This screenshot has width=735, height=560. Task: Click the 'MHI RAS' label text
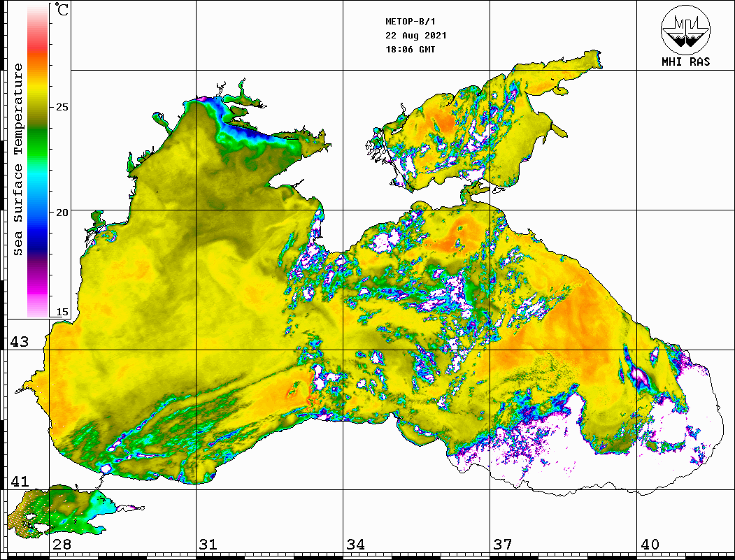pyautogui.click(x=685, y=62)
